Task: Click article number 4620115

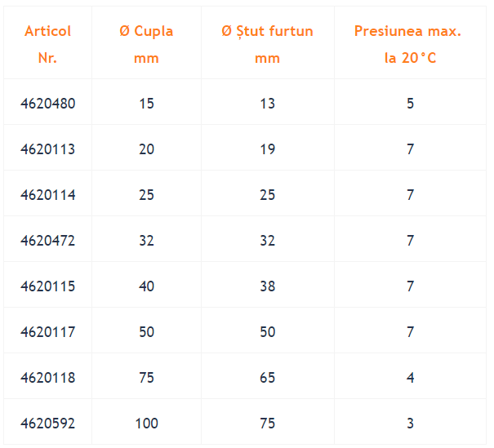Action: (x=48, y=286)
